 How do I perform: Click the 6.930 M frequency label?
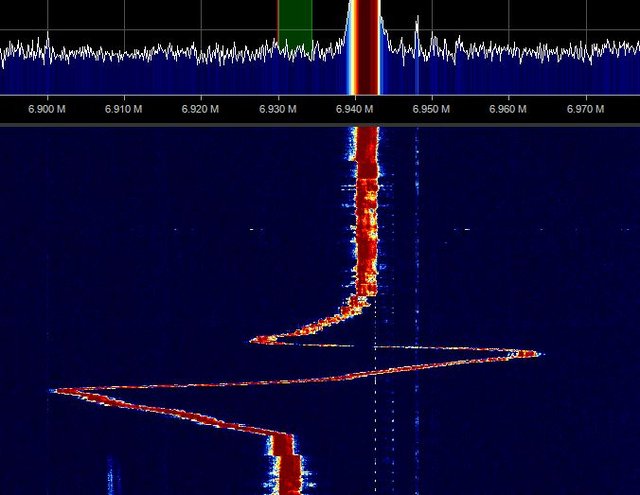[278, 109]
